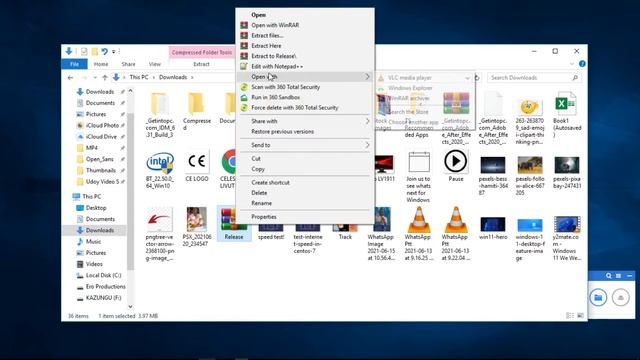Select Extract files... in context menu
The height and width of the screenshot is (360, 640).
[267, 36]
